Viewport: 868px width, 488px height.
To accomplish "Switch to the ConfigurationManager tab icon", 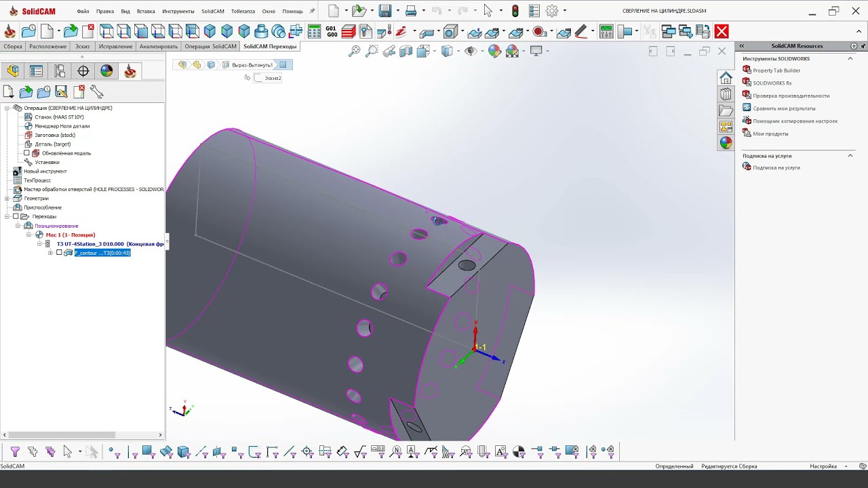I will pos(60,71).
